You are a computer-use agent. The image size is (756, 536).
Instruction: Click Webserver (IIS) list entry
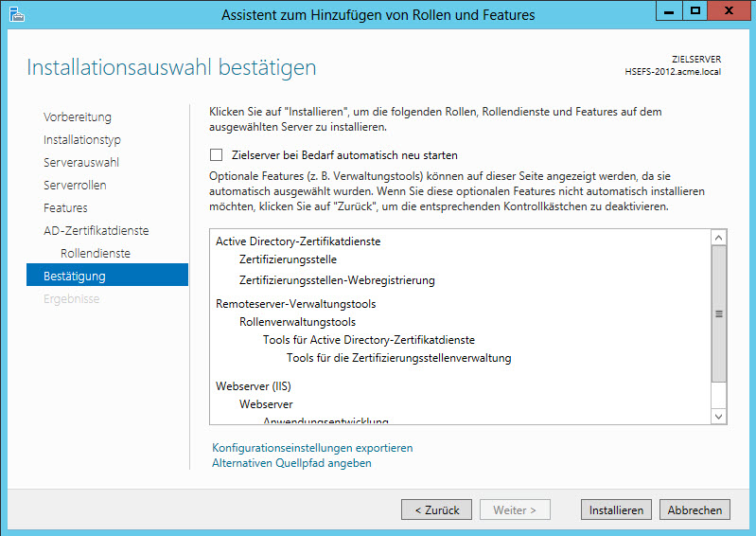254,386
